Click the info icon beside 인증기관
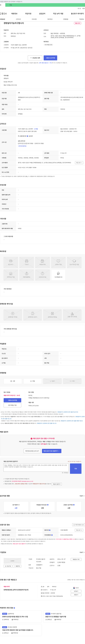This screenshot has width=85, height=644. click(x=50, y=530)
